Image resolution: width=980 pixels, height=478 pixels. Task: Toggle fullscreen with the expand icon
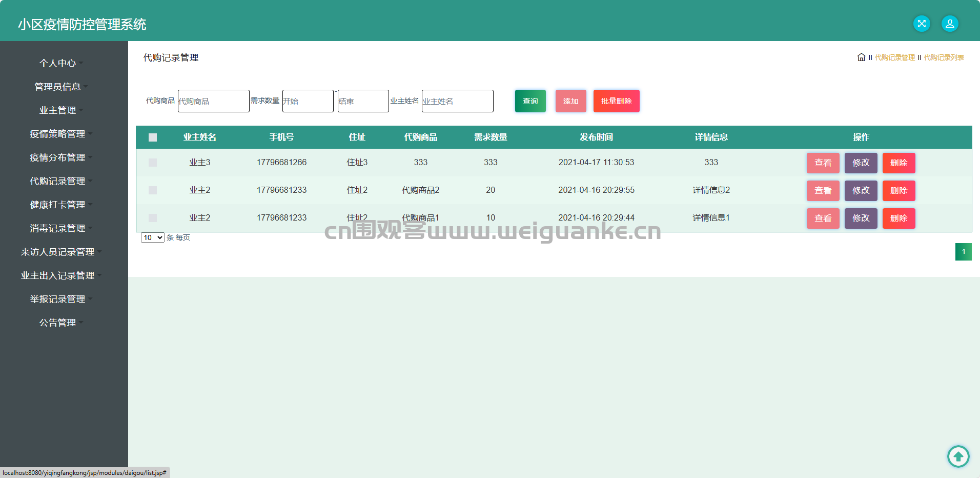click(922, 24)
